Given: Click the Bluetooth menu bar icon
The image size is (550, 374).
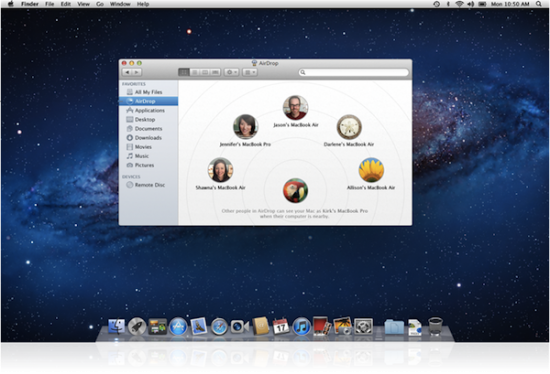Looking at the screenshot, I should [x=448, y=4].
